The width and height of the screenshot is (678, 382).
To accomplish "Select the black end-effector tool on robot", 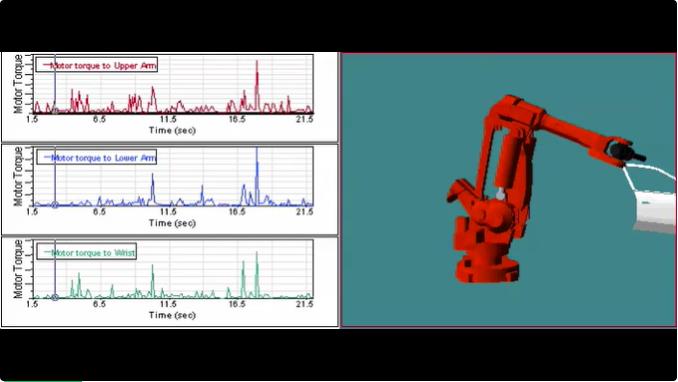I will click(x=627, y=153).
